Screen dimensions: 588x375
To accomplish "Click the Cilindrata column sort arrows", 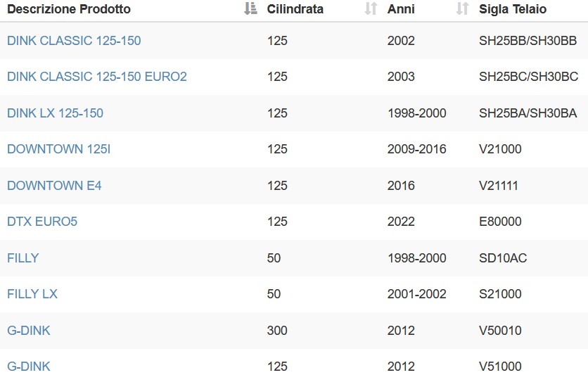I will point(371,8).
